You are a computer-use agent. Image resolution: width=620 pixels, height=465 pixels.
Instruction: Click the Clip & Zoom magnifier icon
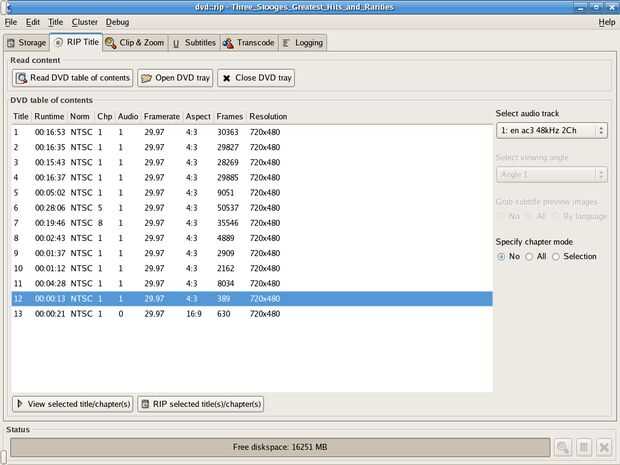(110, 43)
